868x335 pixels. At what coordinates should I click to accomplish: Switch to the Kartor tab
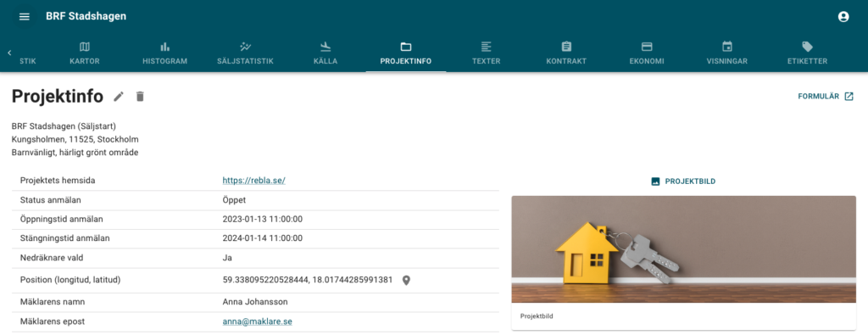click(85, 53)
